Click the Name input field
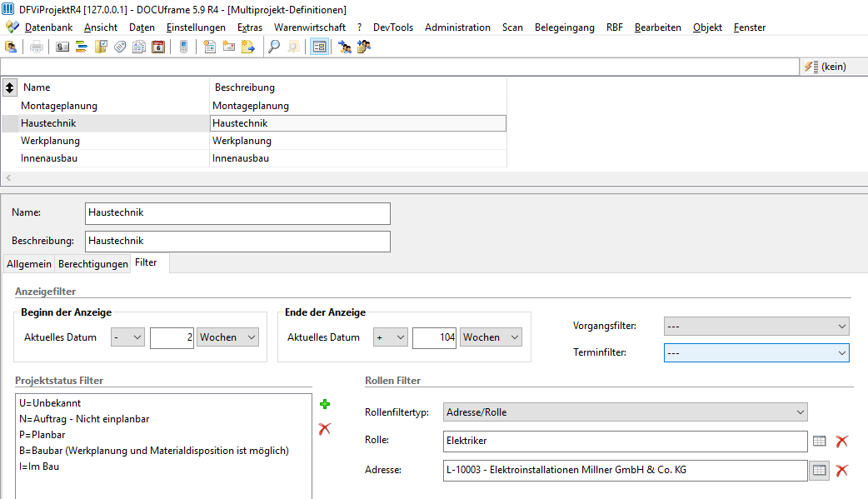The height and width of the screenshot is (499, 868). 237,213
